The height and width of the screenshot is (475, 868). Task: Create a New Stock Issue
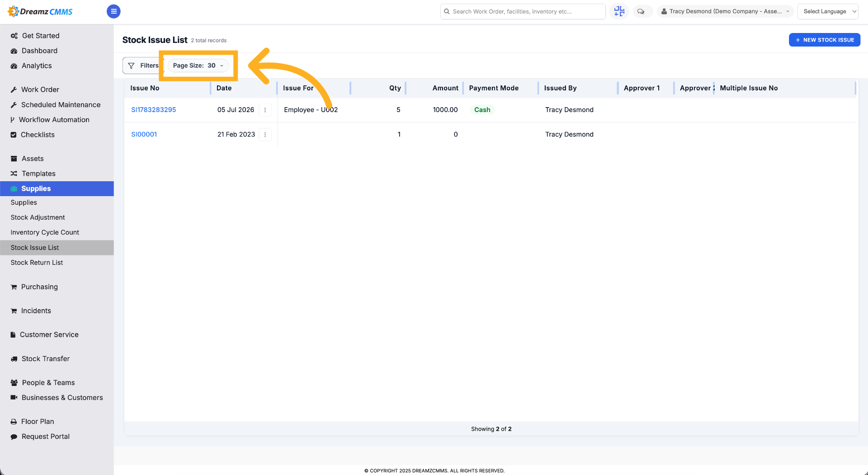pos(824,40)
